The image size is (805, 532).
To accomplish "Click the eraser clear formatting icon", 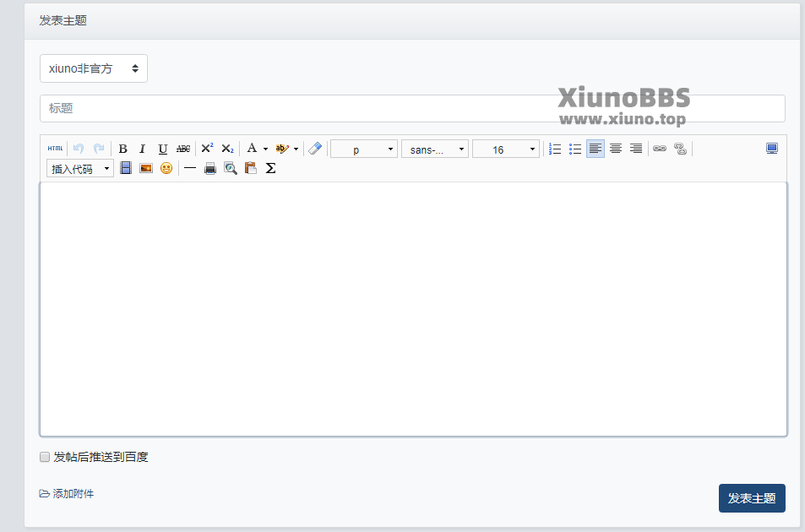I will coord(315,149).
